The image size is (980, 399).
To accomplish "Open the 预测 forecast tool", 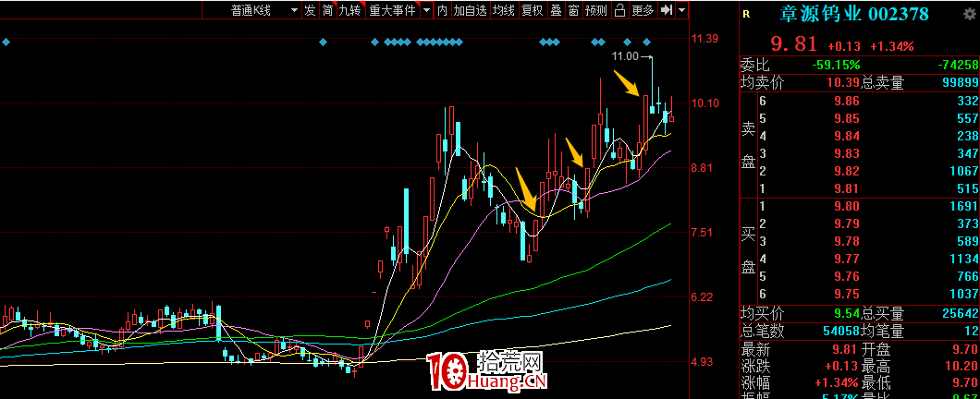I will tap(597, 10).
